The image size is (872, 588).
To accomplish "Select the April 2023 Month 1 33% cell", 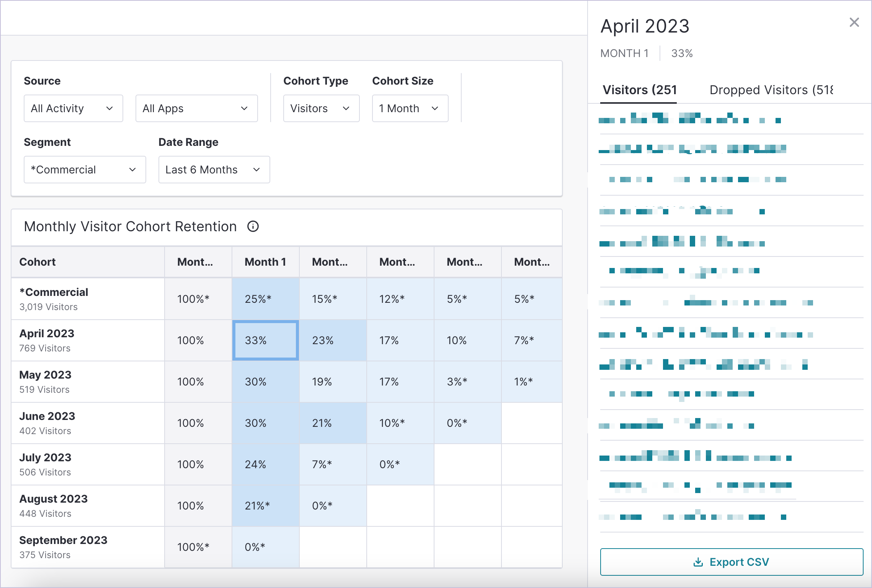I will (x=265, y=340).
